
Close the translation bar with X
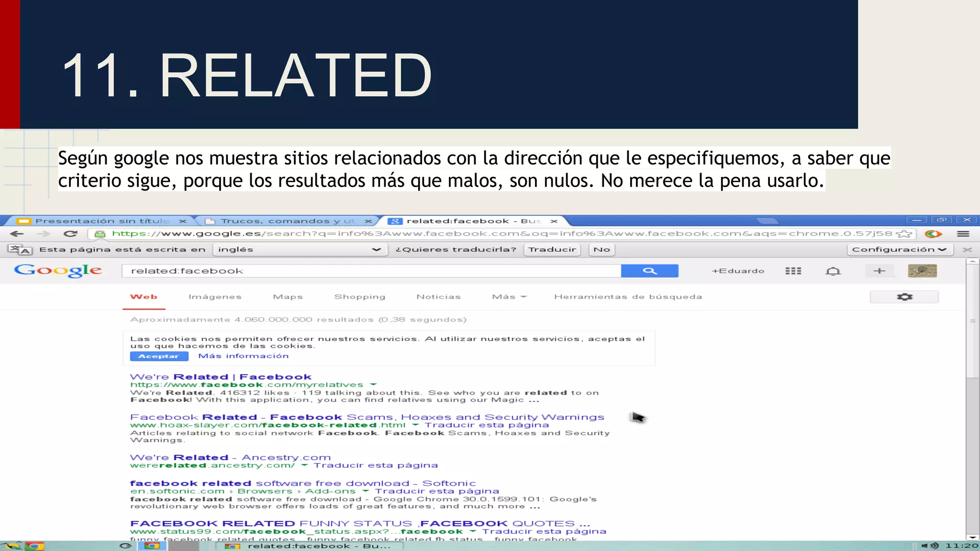[967, 250]
